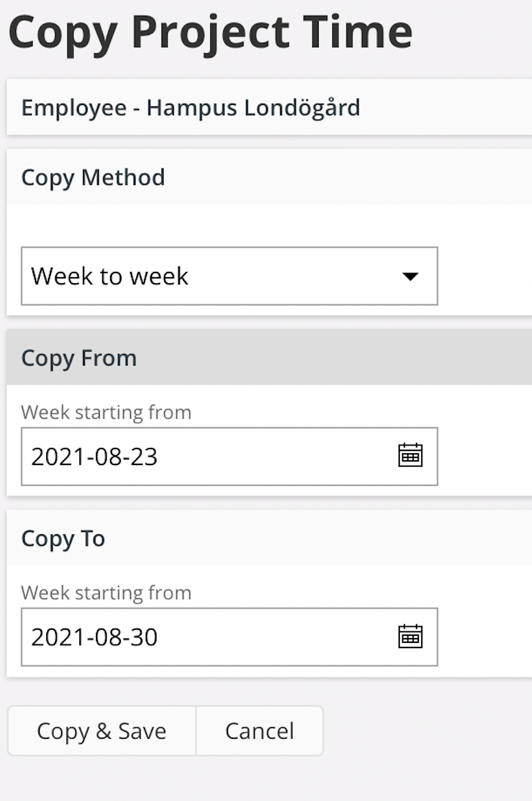Viewport: 532px width, 801px height.
Task: Click the Copy & Save button
Action: pos(101,730)
